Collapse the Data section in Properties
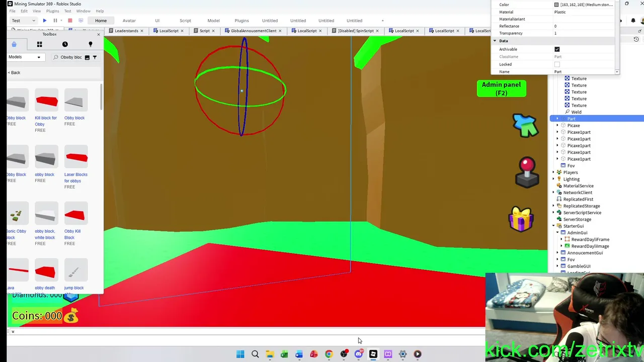 pyautogui.click(x=495, y=41)
